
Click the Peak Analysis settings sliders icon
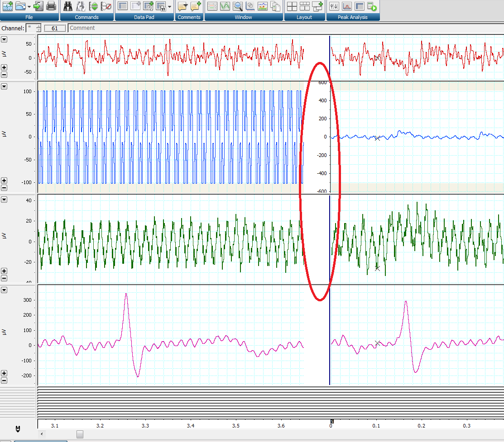coord(334,6)
